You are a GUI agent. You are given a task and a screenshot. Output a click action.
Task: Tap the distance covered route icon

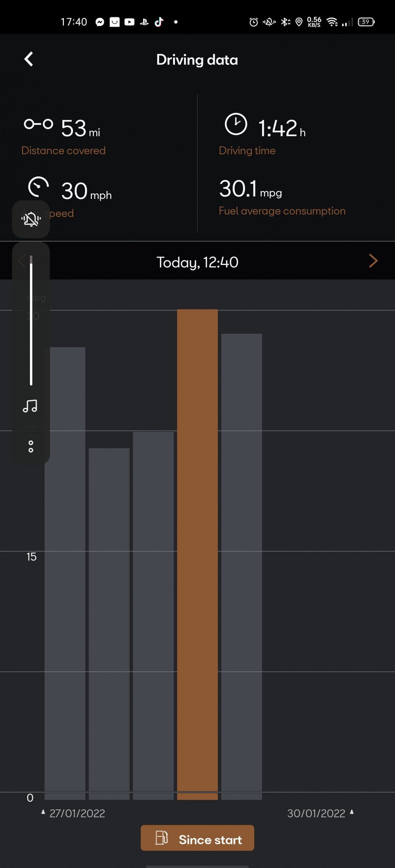click(x=39, y=124)
